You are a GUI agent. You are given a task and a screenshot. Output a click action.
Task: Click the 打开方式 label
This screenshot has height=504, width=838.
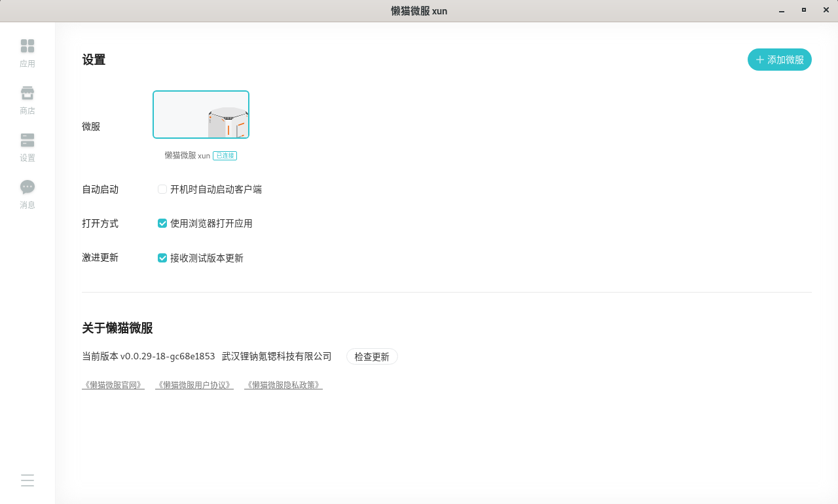(100, 223)
